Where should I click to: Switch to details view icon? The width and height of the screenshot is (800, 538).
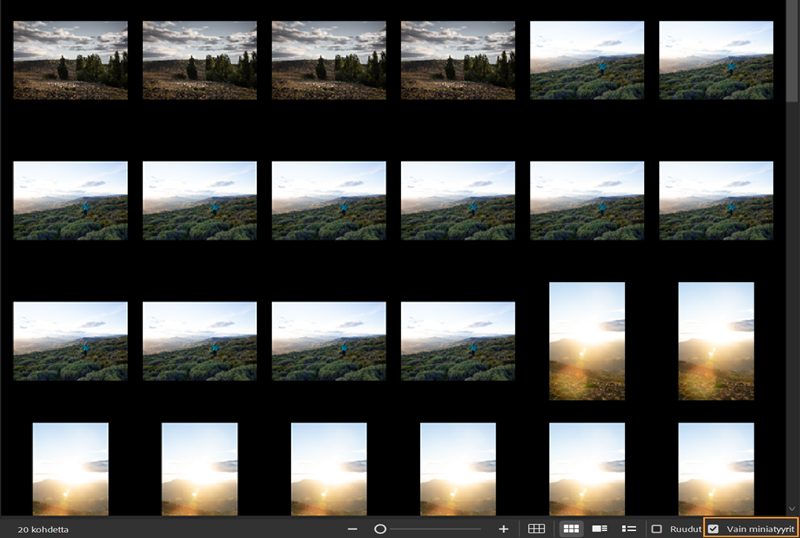(x=600, y=528)
